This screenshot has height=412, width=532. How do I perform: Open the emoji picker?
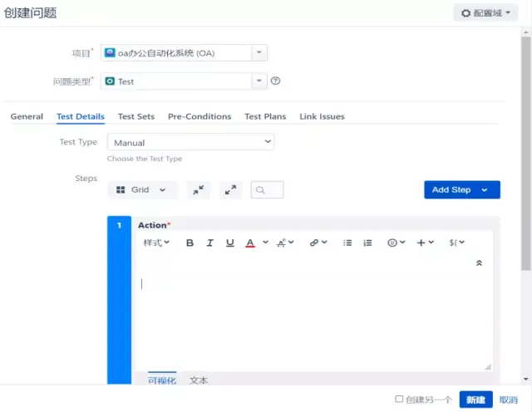point(396,243)
